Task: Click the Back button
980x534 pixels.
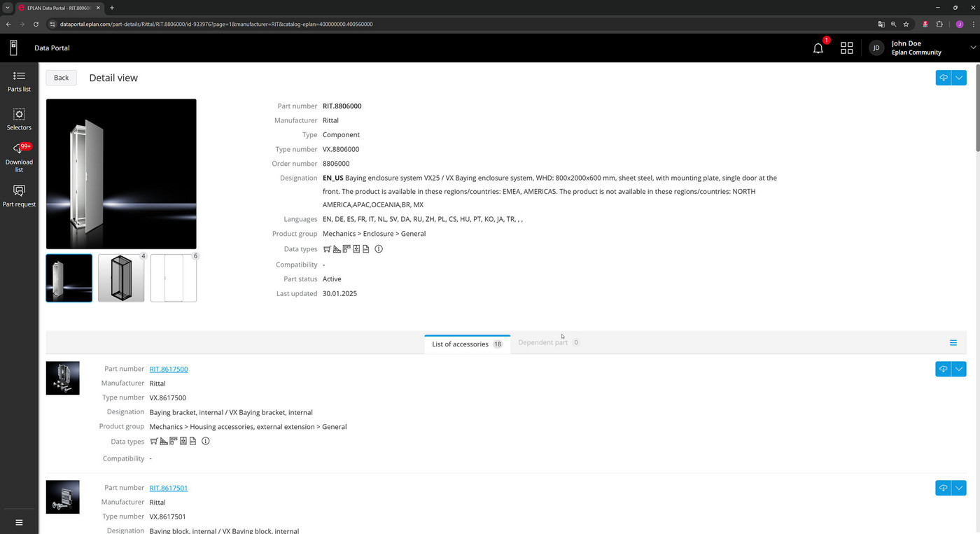Action: pos(61,78)
